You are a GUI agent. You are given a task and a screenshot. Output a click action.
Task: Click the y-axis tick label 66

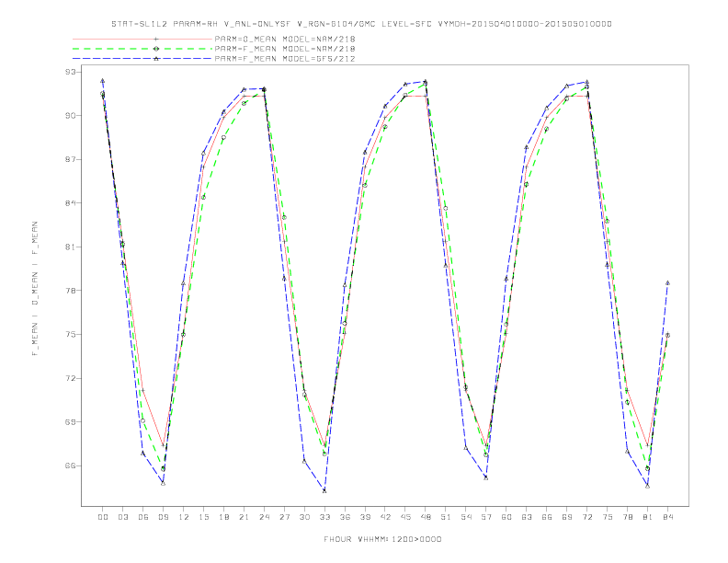point(71,465)
